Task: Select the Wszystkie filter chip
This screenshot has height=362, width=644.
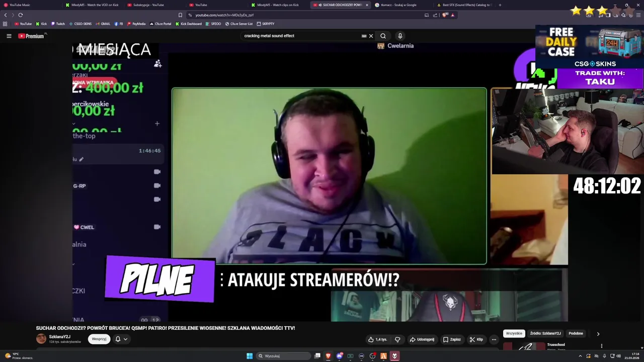Action: pos(514,333)
